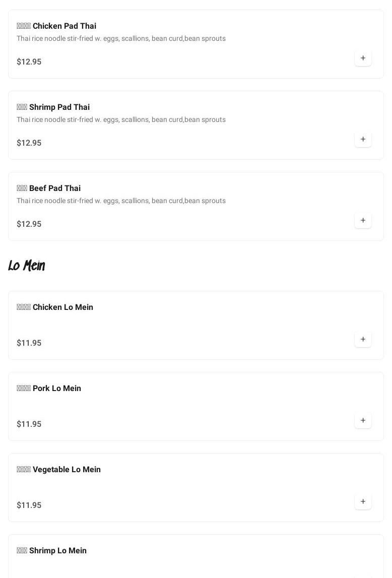Click the Lo Mein section heading
Image resolution: width=392 pixels, height=578 pixels.
(x=27, y=266)
